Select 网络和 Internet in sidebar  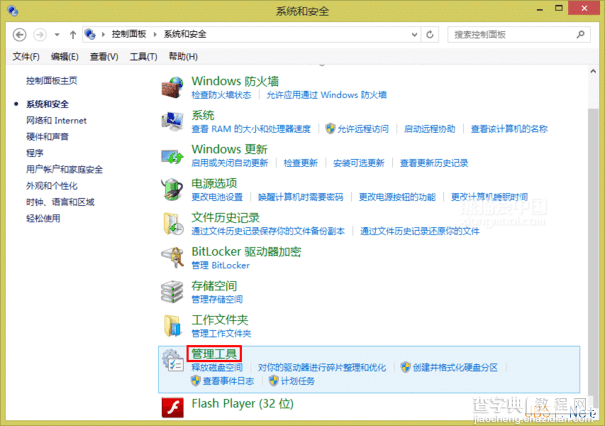[x=56, y=120]
